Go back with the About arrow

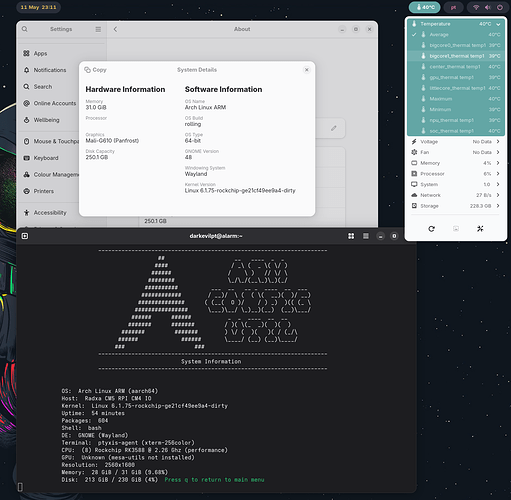tap(115, 29)
